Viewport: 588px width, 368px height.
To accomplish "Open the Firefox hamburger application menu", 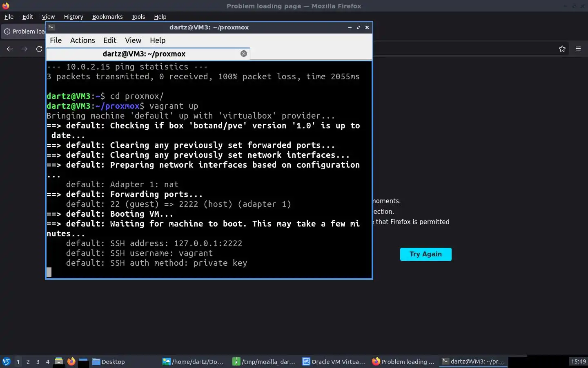I will coord(578,49).
